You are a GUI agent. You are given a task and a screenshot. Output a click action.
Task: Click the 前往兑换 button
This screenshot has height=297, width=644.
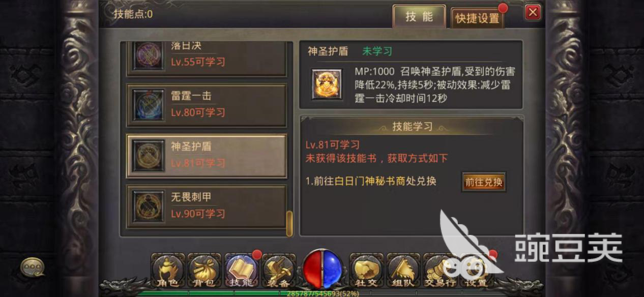pos(483,182)
